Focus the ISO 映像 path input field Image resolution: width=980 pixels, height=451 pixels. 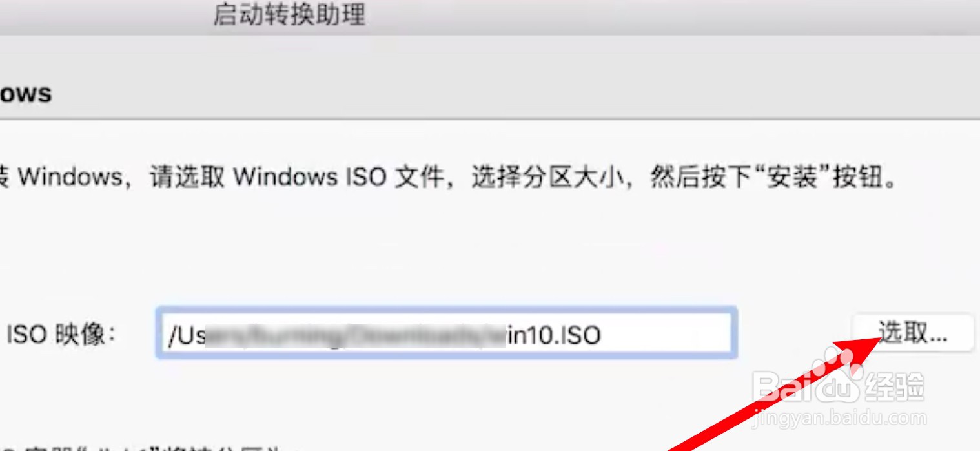point(446,333)
